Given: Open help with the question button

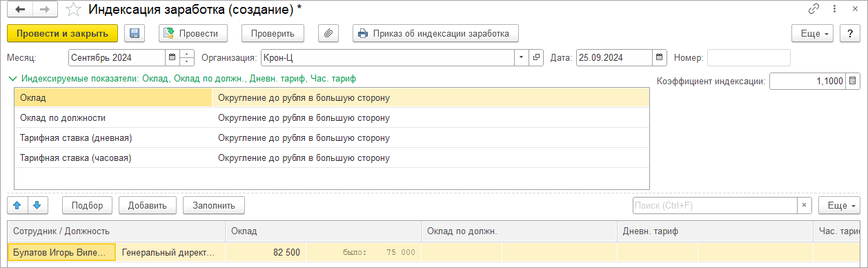Looking at the screenshot, I should coord(850,33).
